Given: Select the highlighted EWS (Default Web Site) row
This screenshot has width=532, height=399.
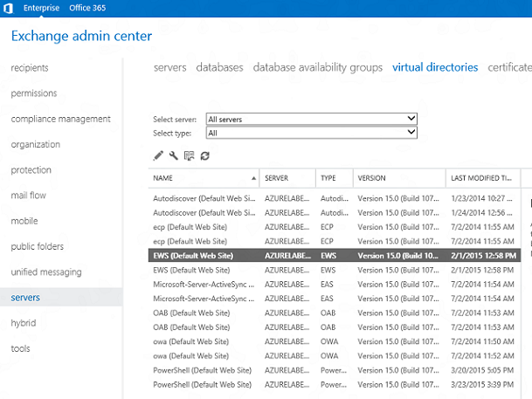Looking at the screenshot, I should (x=335, y=256).
